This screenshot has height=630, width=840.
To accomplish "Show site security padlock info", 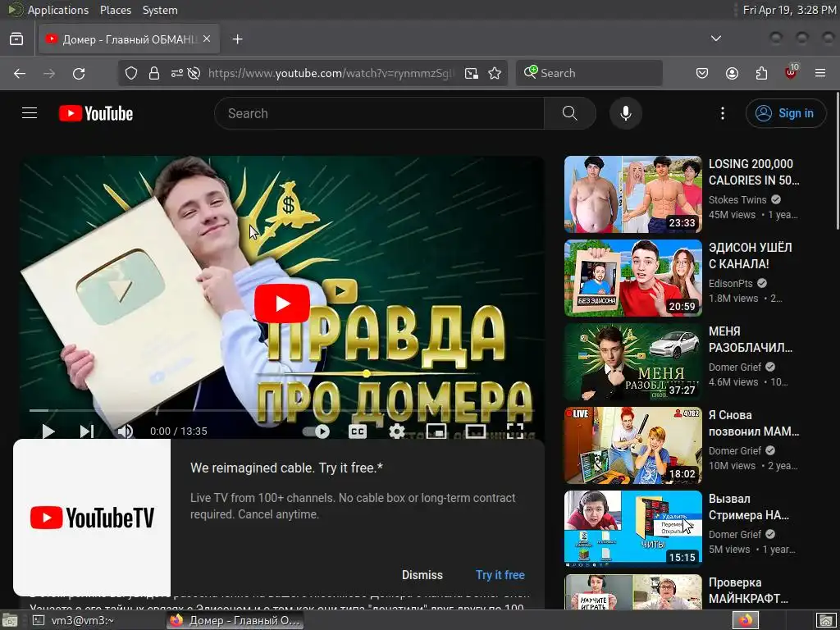I will pyautogui.click(x=154, y=73).
